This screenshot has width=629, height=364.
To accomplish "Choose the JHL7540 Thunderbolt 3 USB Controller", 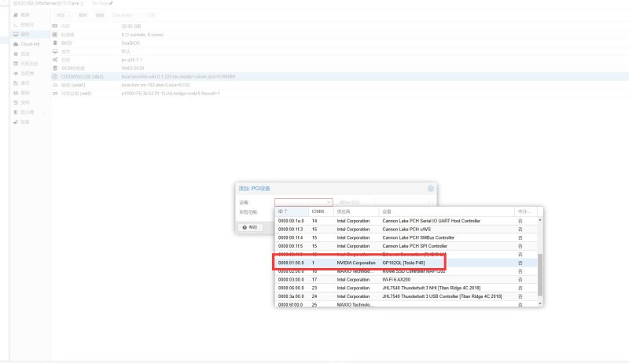I will (x=406, y=296).
